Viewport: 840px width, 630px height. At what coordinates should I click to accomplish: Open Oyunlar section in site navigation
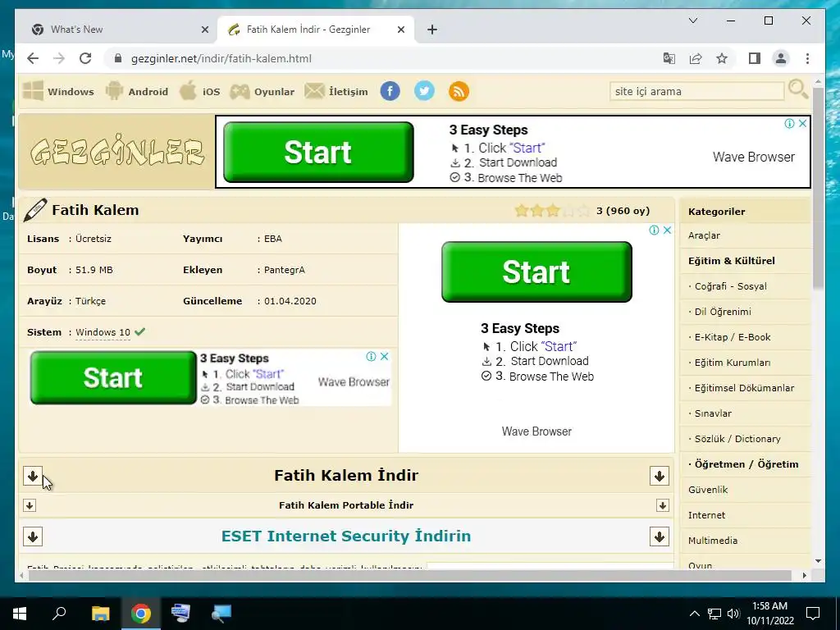coord(262,91)
